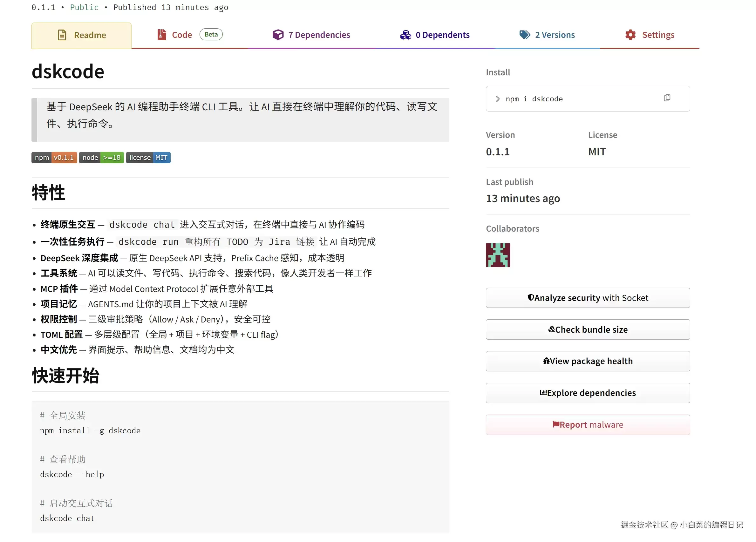Open View package health
756x542 pixels.
(x=588, y=361)
